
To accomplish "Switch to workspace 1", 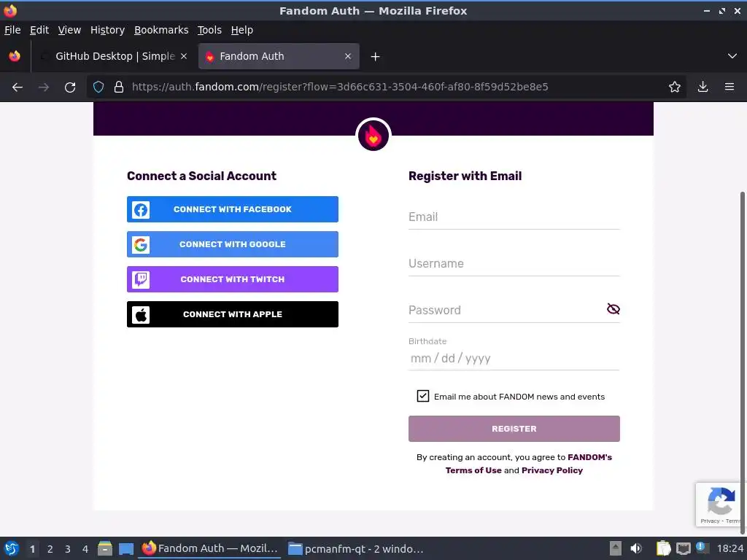I will (x=32, y=549).
